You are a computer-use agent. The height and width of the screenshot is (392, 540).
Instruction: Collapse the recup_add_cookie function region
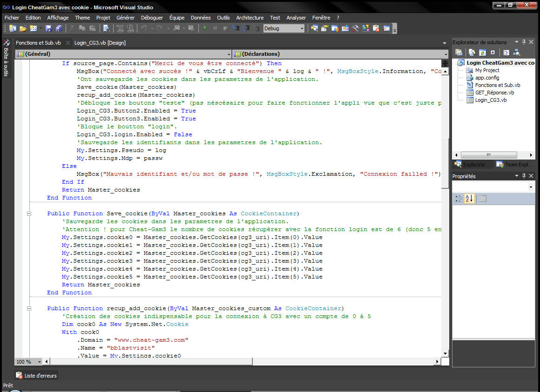[29, 308]
